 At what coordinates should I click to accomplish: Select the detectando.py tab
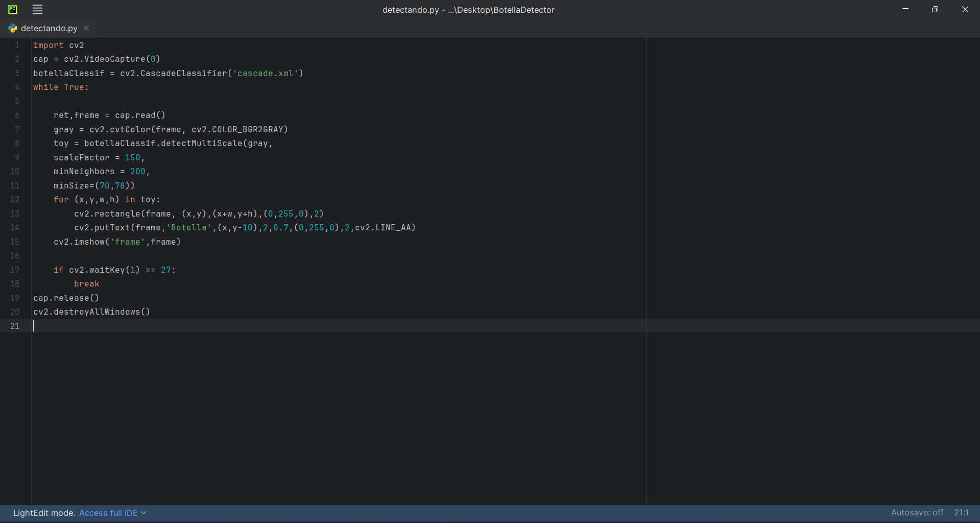click(x=49, y=28)
